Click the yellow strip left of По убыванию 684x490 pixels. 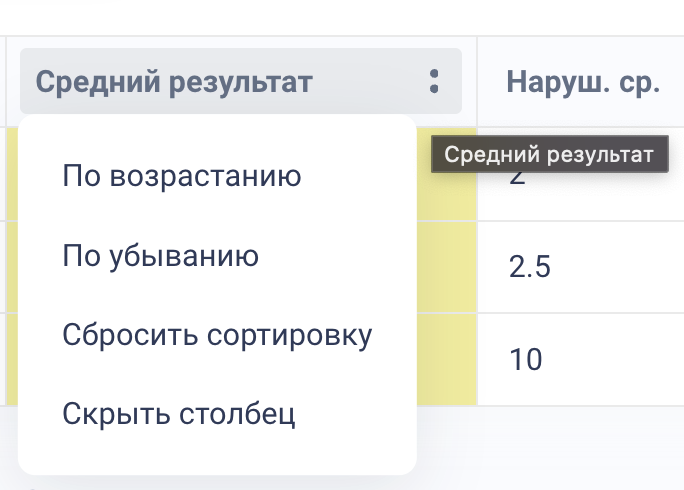coord(12,267)
